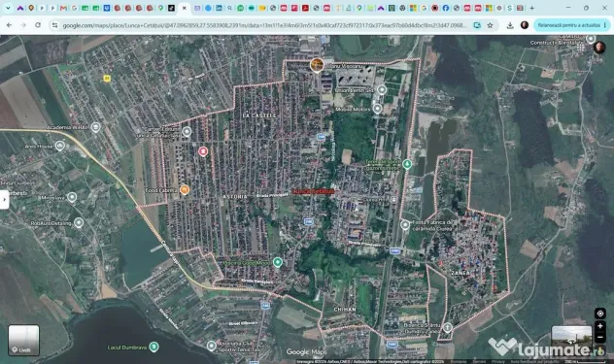
Task: Open the tab search dropdown arrow
Action: 8,8
